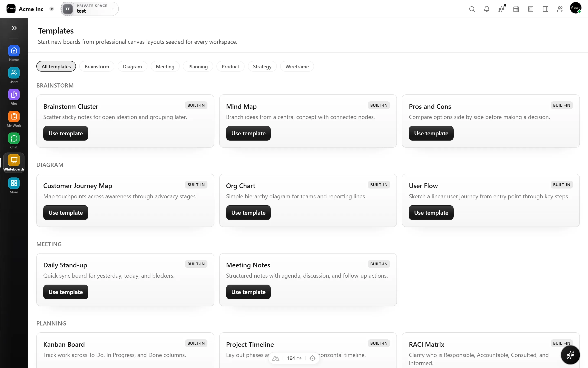Open the user profile avatar
Screen dimensions: 588x368
pyautogui.click(x=576, y=8)
